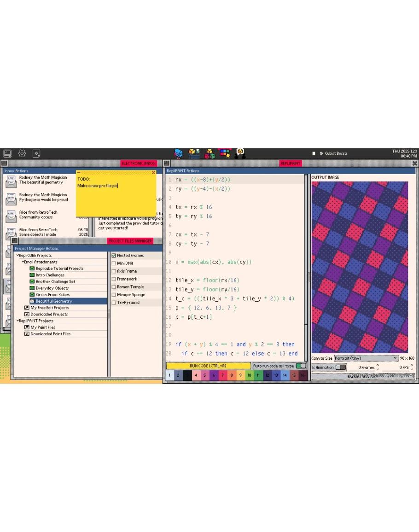Open the My Paint Files folder
Image resolution: width=419 pixels, height=532 pixels.
pyautogui.click(x=43, y=327)
